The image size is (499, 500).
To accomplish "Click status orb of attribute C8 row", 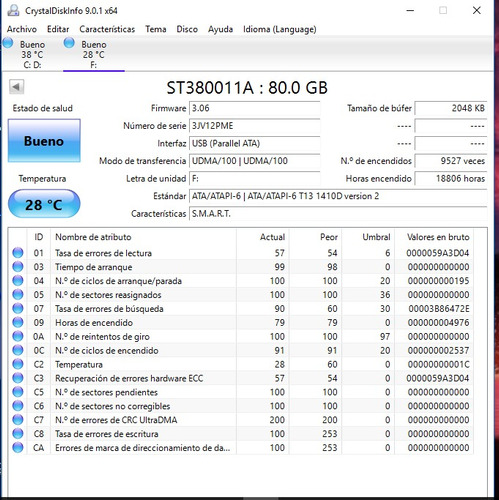I will point(18,434).
